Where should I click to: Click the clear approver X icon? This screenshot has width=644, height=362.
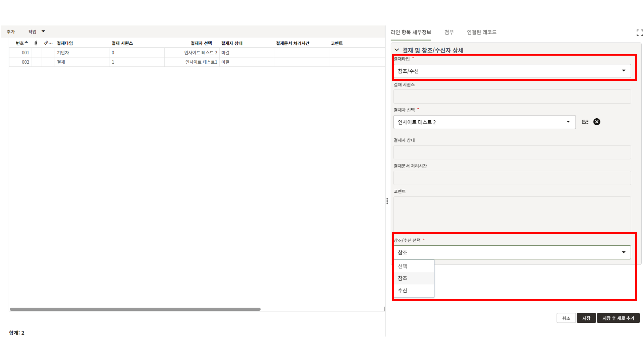597,122
